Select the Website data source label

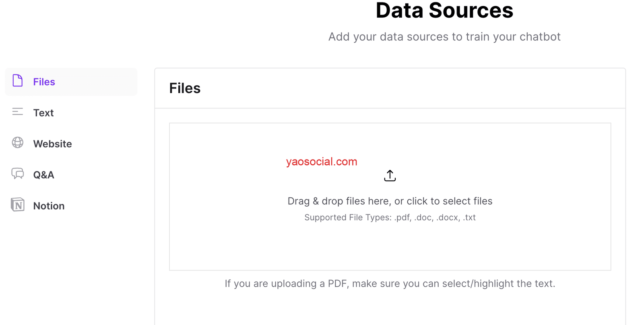tap(52, 144)
